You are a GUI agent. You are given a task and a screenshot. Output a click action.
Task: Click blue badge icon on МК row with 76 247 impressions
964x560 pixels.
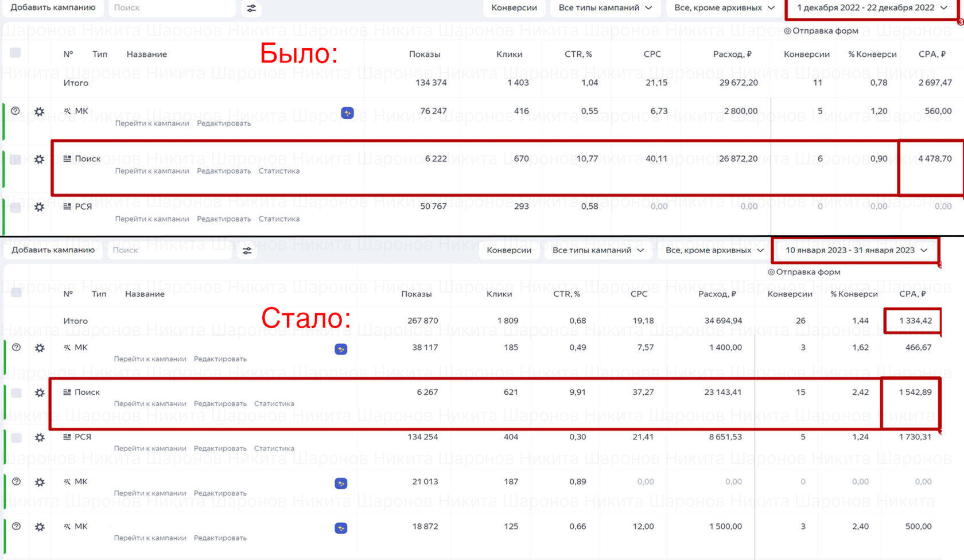click(347, 113)
